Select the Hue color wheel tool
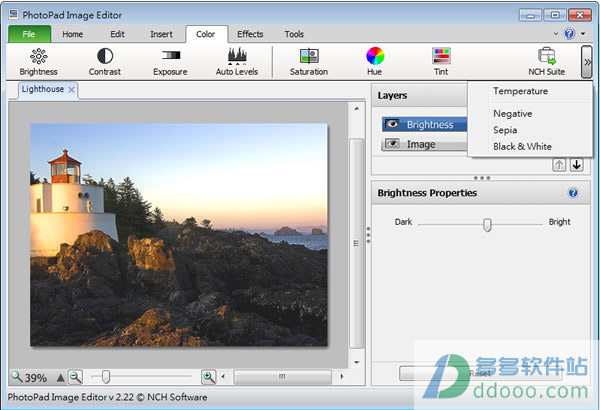 pos(375,62)
